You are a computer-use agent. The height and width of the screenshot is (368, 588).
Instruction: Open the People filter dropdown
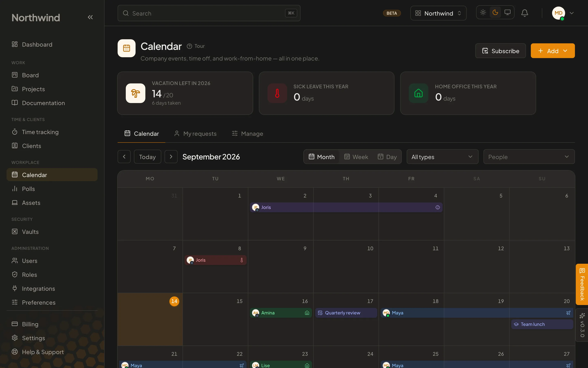529,157
